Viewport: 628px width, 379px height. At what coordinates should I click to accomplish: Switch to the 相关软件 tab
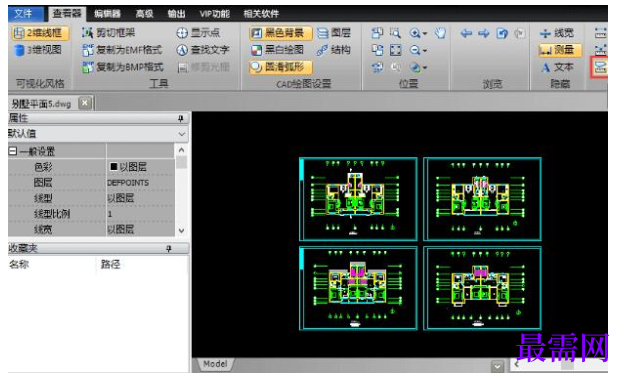coord(261,14)
